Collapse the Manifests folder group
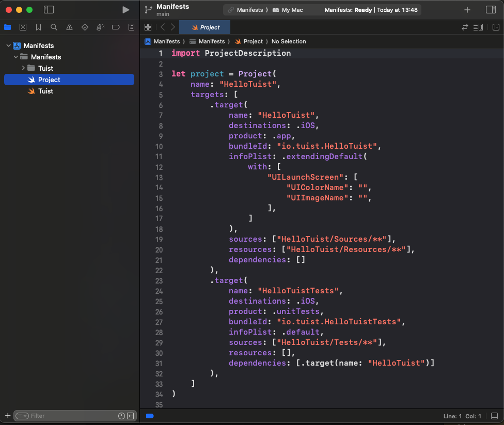Image resolution: width=504 pixels, height=425 pixels. [16, 57]
